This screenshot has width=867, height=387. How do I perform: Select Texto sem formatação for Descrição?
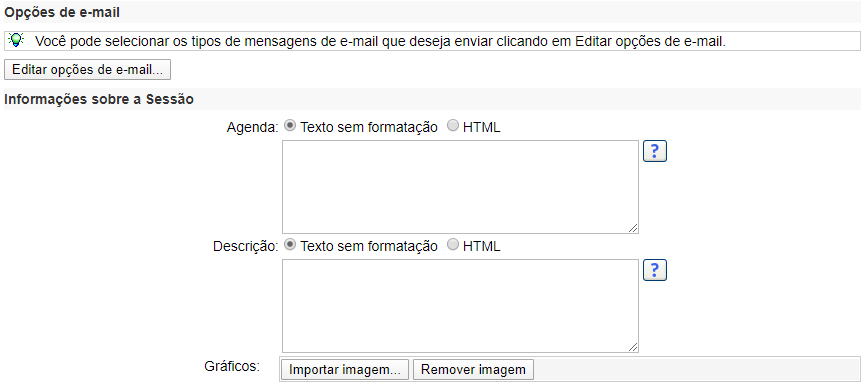(x=289, y=245)
